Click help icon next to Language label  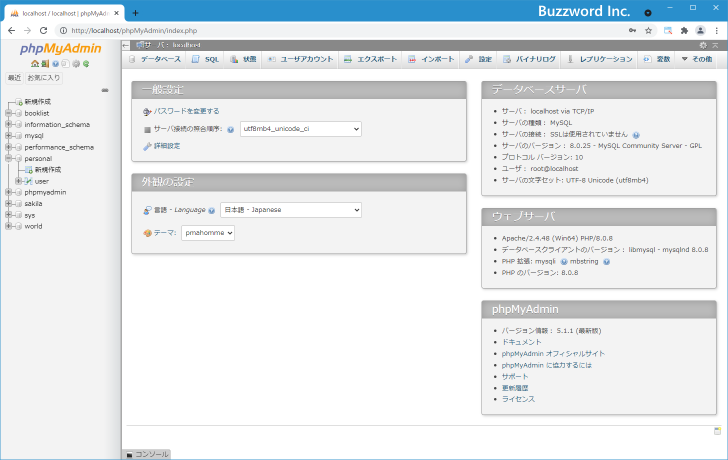[212, 210]
